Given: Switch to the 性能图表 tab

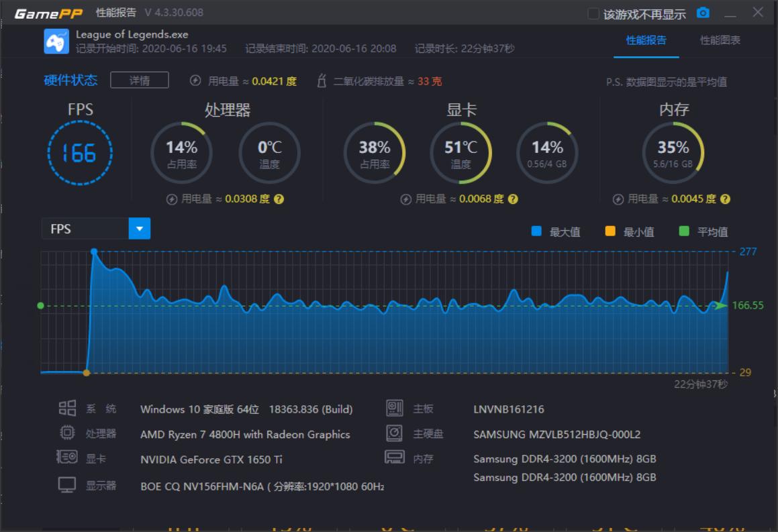Looking at the screenshot, I should point(718,40).
